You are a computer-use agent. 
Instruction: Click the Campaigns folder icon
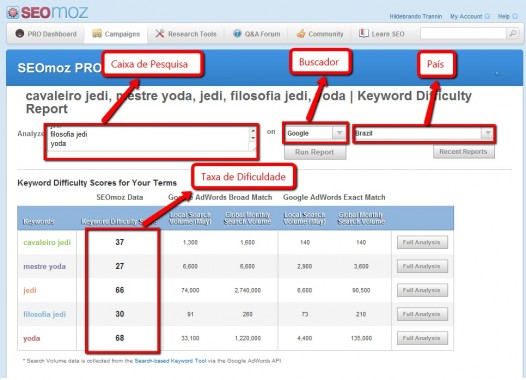97,34
